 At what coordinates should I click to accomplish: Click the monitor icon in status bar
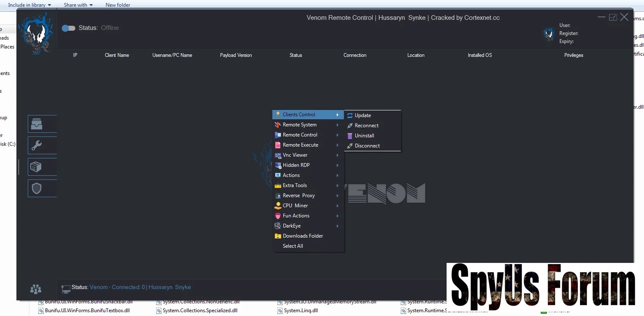(66, 289)
